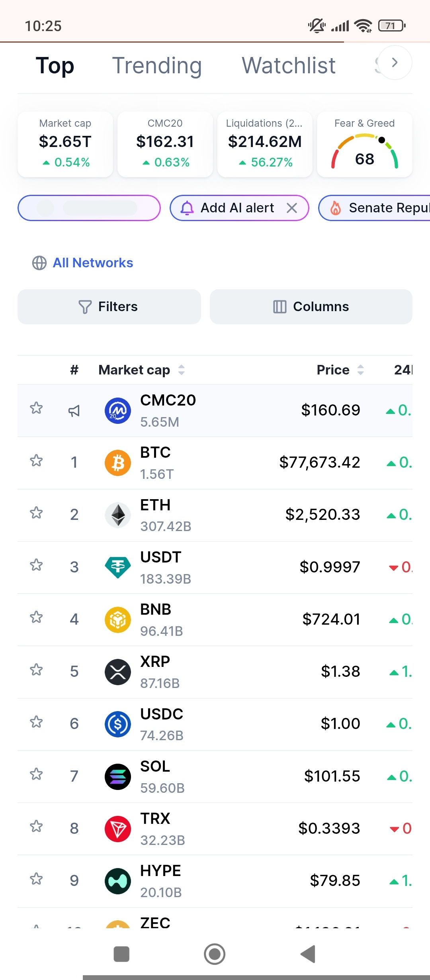Tap the Tether USDT logo

118,567
